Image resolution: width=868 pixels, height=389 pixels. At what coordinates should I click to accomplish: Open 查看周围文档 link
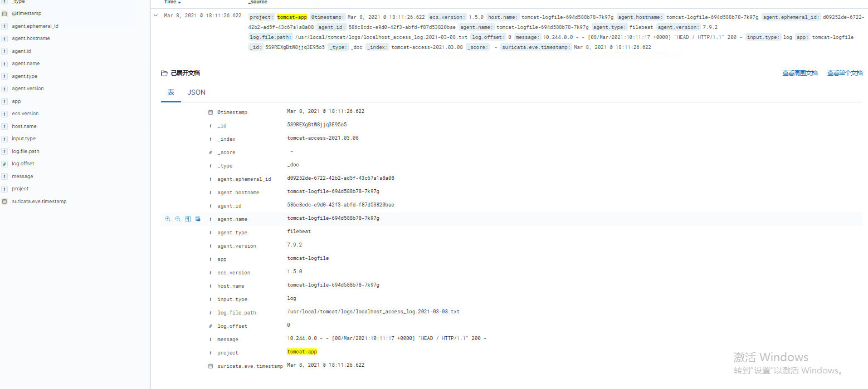click(800, 73)
